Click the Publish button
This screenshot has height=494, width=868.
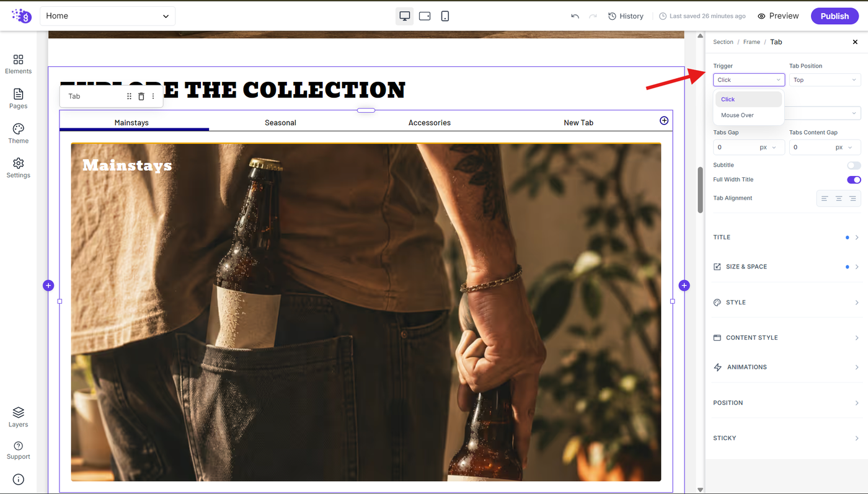pos(835,16)
